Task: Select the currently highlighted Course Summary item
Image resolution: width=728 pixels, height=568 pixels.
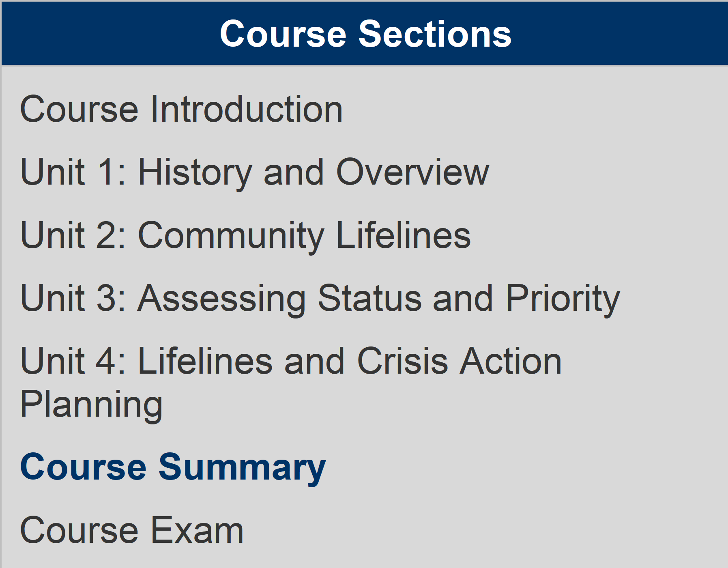Action: click(x=172, y=467)
